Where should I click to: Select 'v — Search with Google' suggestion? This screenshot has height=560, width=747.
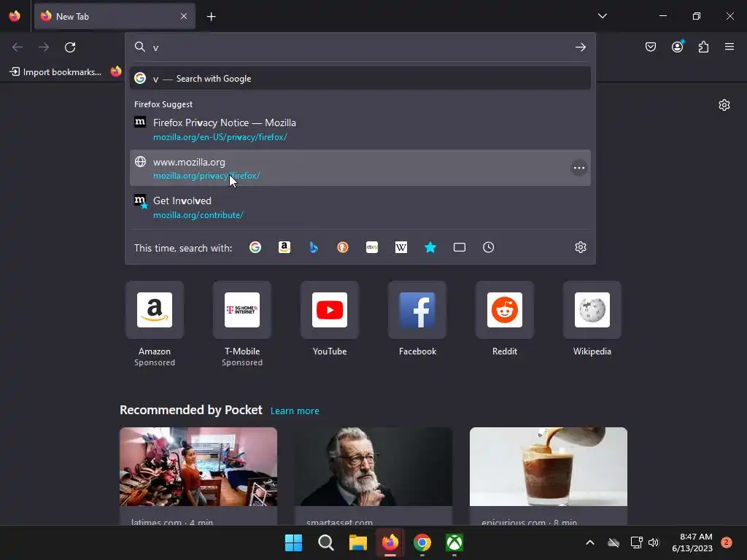(360, 79)
